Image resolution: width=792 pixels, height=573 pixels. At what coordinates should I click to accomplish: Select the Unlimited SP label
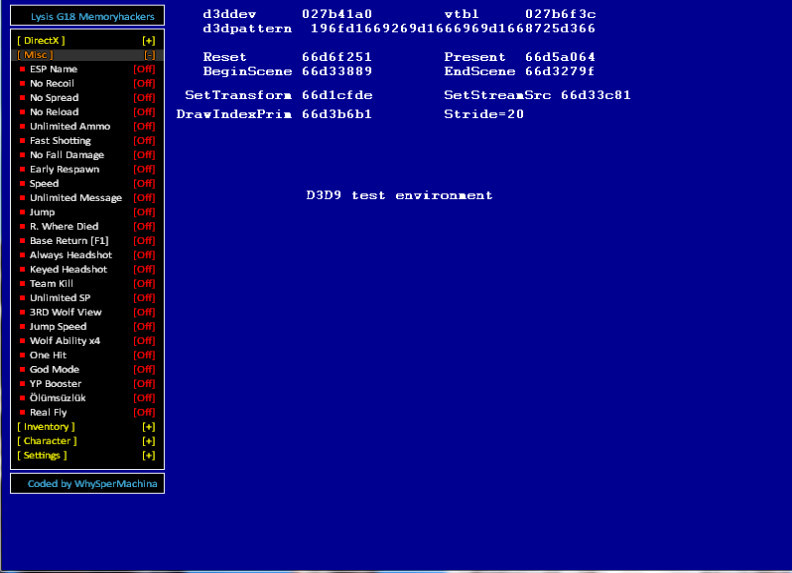click(60, 298)
